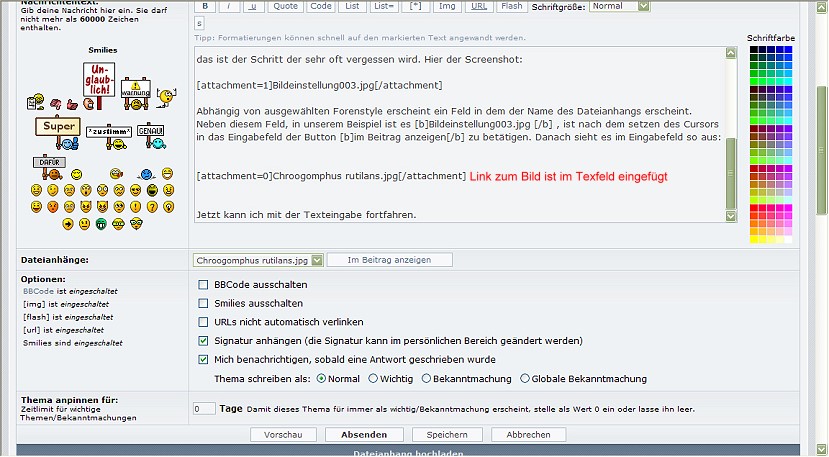Screen dimensions: 829x457
Task: Insert the neutral face smiley in bottom row
Action: coord(85,224)
